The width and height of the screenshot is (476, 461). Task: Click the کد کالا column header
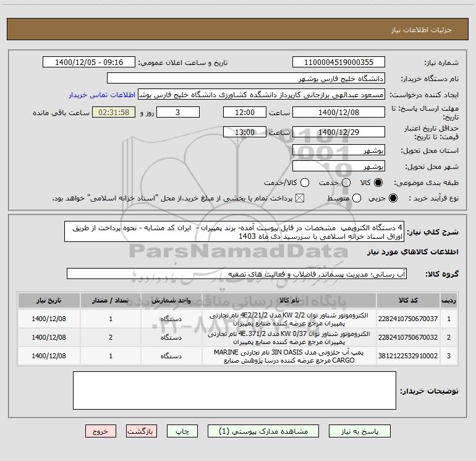(408, 300)
